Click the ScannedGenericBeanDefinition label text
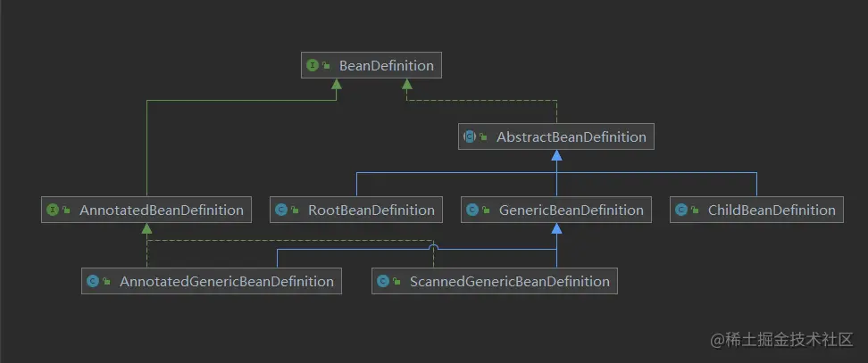The height and width of the screenshot is (363, 868). pyautogui.click(x=510, y=281)
